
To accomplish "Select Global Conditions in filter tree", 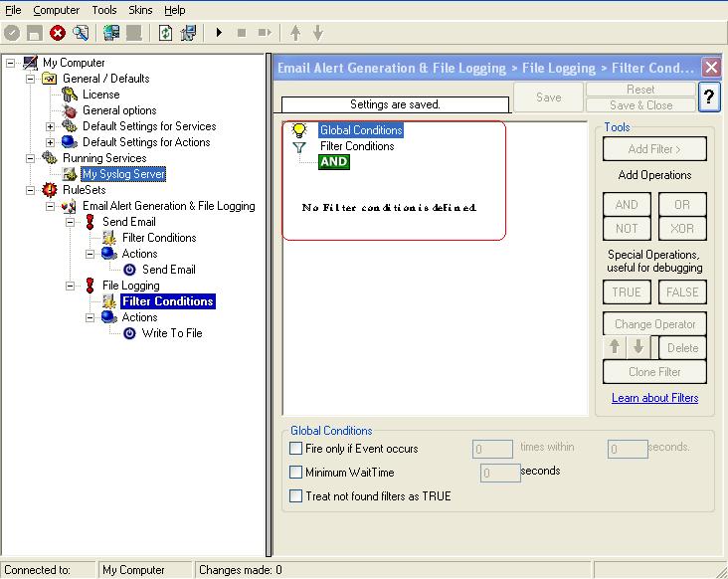I will pyautogui.click(x=361, y=130).
